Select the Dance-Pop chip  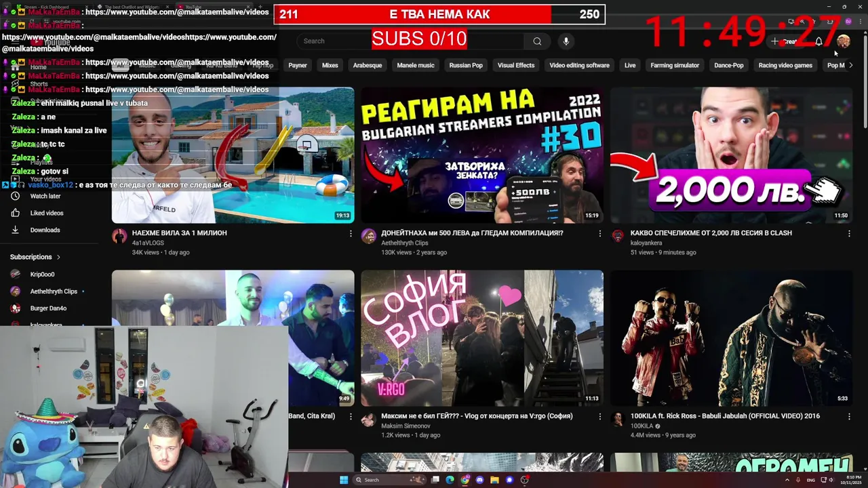pos(729,65)
